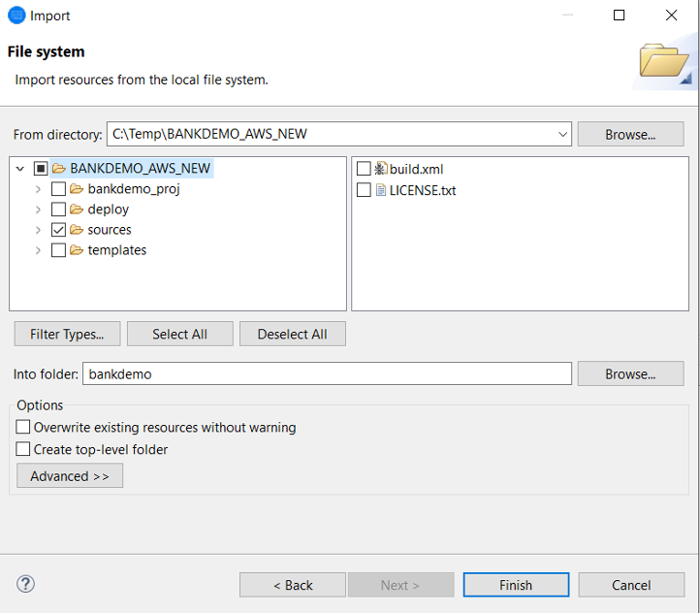Click the Into folder text field

click(x=328, y=373)
